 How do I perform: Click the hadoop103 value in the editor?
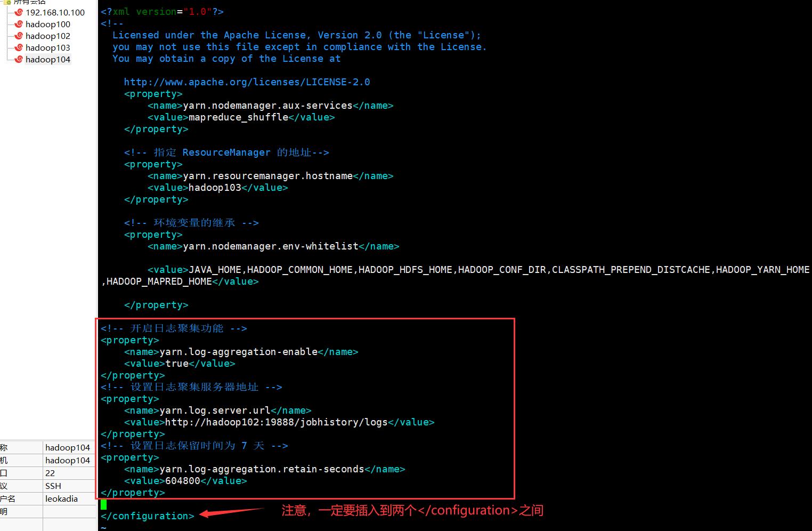215,188
